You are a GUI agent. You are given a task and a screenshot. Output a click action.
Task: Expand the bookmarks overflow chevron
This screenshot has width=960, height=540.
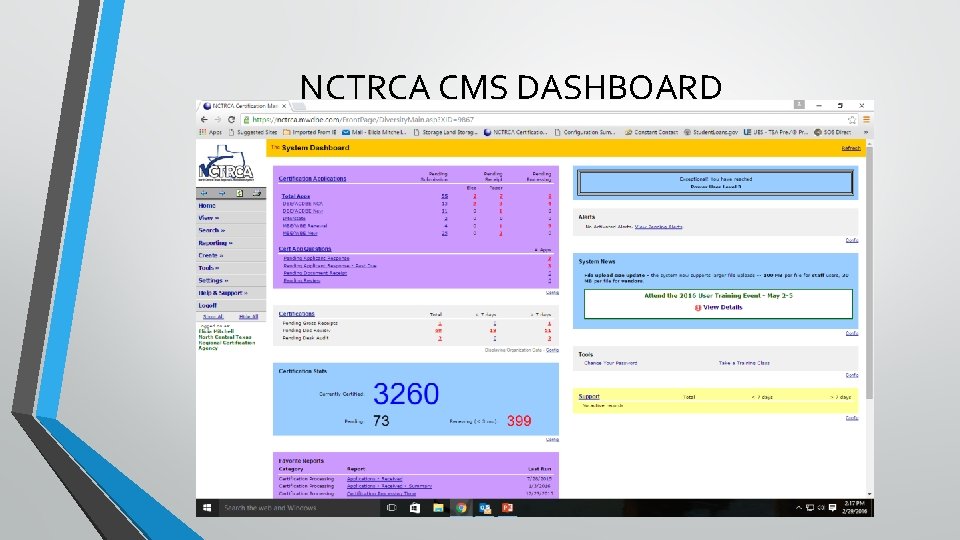(x=866, y=132)
